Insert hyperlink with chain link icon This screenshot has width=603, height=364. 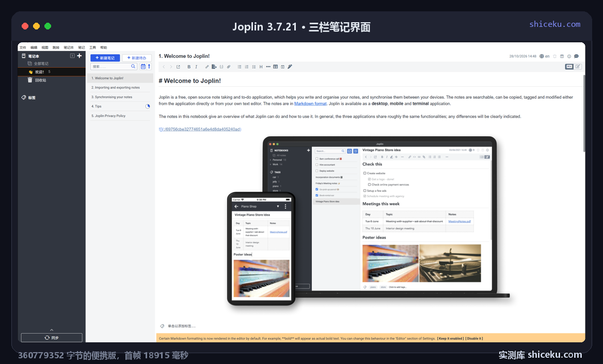(x=207, y=67)
